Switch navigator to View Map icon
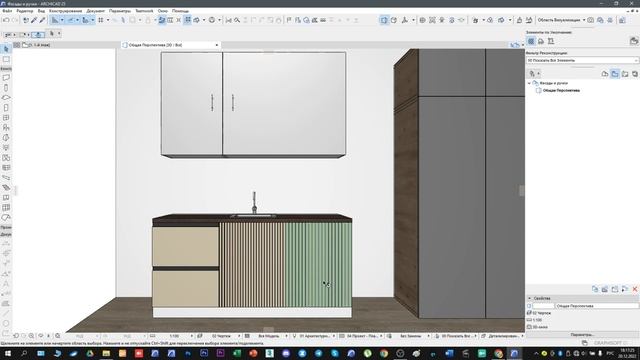The image size is (640, 360). point(615,74)
